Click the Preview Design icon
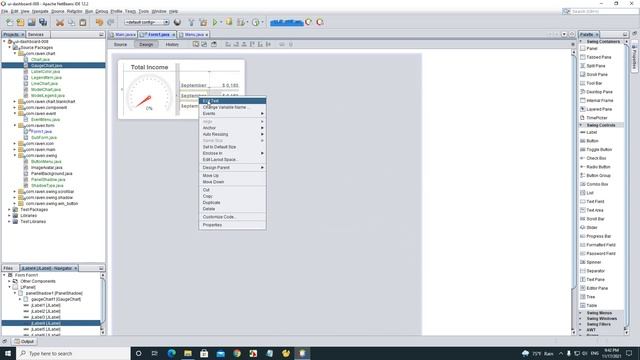Image resolution: width=640 pixels, height=360 pixels. pos(213,44)
